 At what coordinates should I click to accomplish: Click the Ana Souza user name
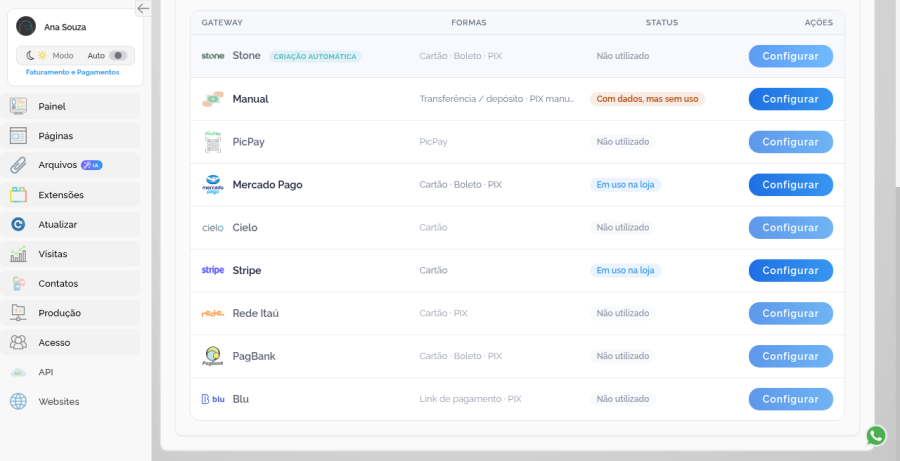click(x=65, y=27)
